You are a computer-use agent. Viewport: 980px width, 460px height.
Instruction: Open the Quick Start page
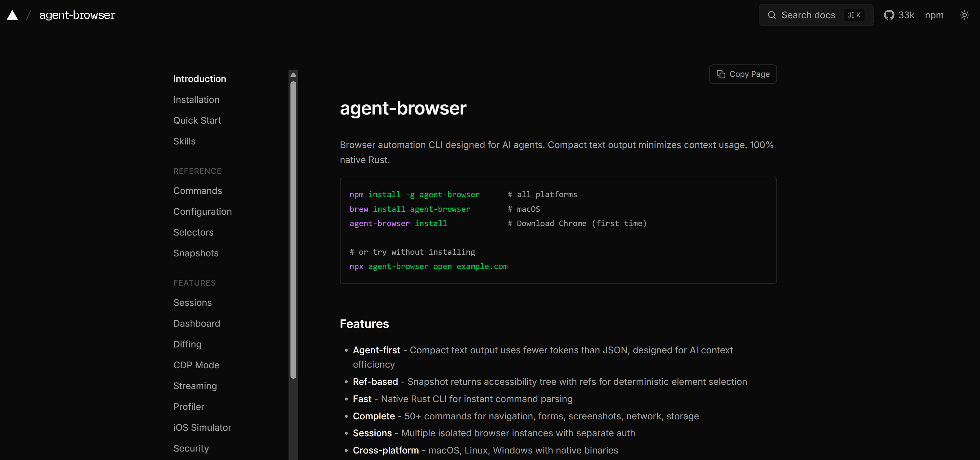point(197,121)
